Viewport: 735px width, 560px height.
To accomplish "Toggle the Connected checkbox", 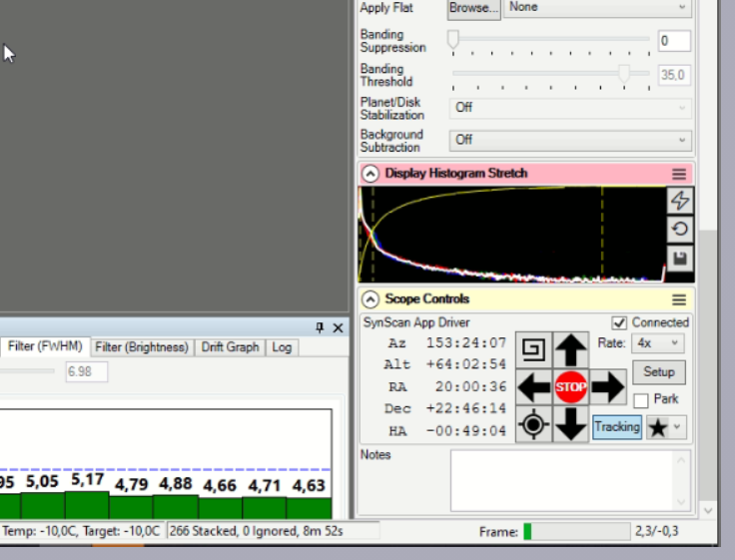I will (x=619, y=322).
